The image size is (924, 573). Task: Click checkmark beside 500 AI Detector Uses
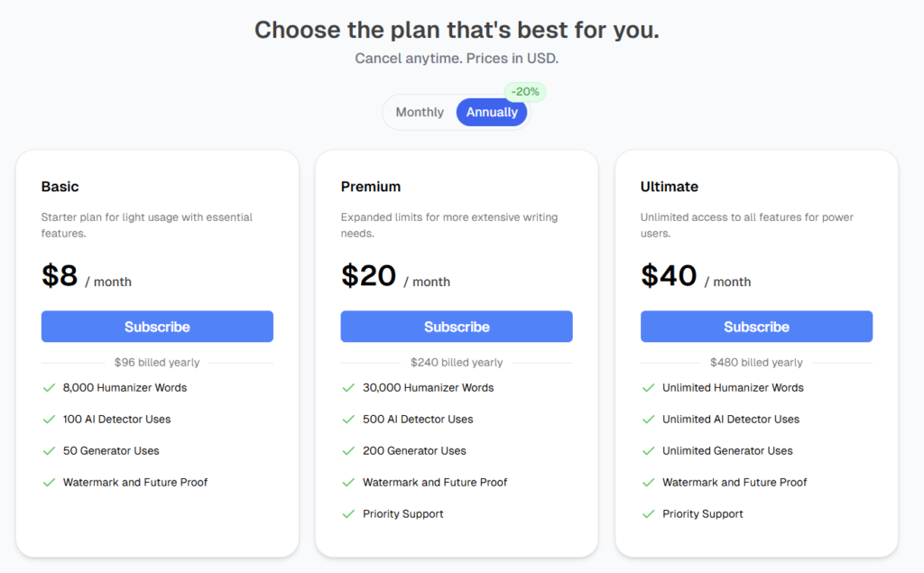pos(348,420)
